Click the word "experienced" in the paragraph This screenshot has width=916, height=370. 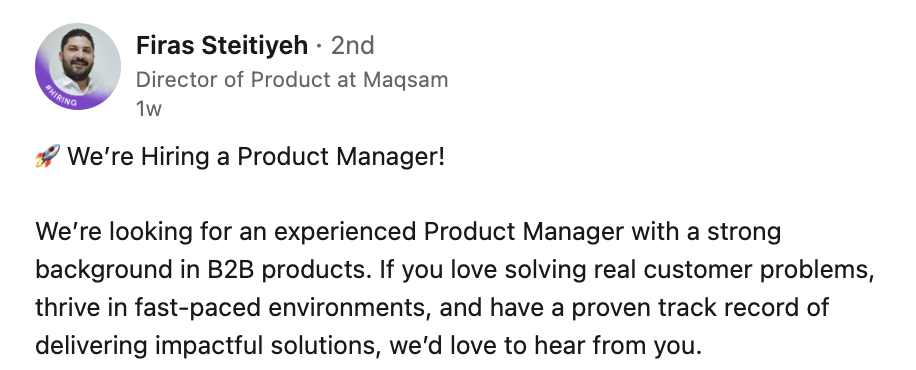tap(345, 232)
